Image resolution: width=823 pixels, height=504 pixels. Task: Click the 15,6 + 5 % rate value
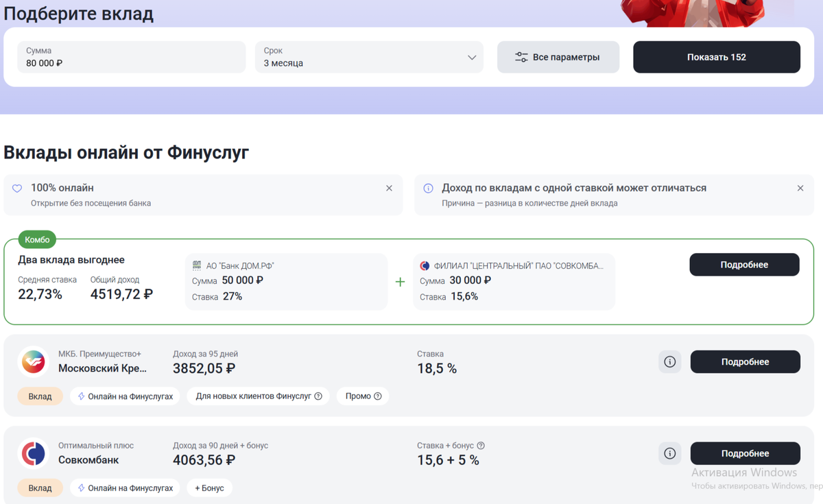coord(448,460)
